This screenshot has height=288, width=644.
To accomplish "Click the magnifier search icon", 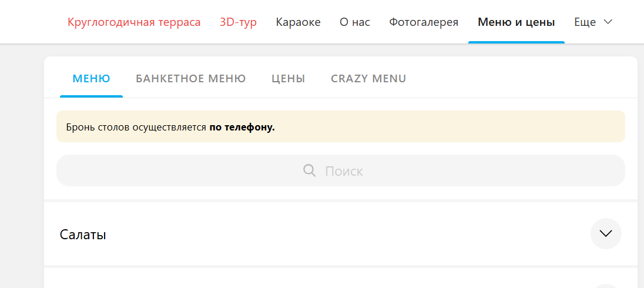I will (309, 170).
